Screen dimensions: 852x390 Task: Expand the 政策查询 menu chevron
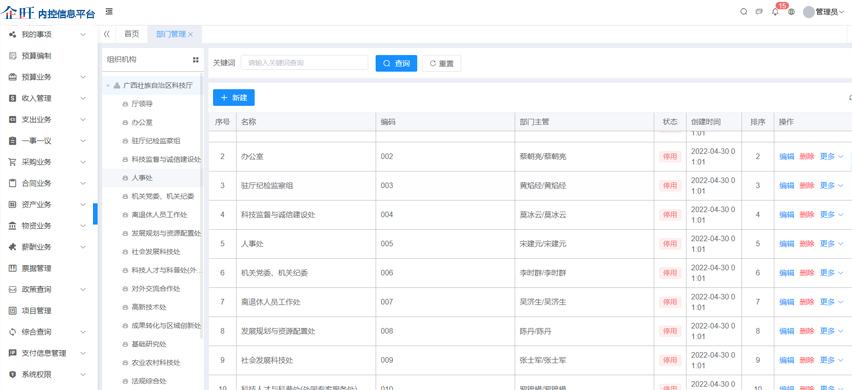(83, 290)
